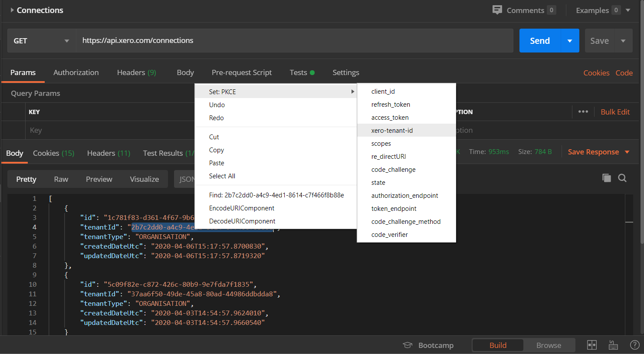
Task: Choose xero-tenant-id from submenu
Action: click(406, 130)
